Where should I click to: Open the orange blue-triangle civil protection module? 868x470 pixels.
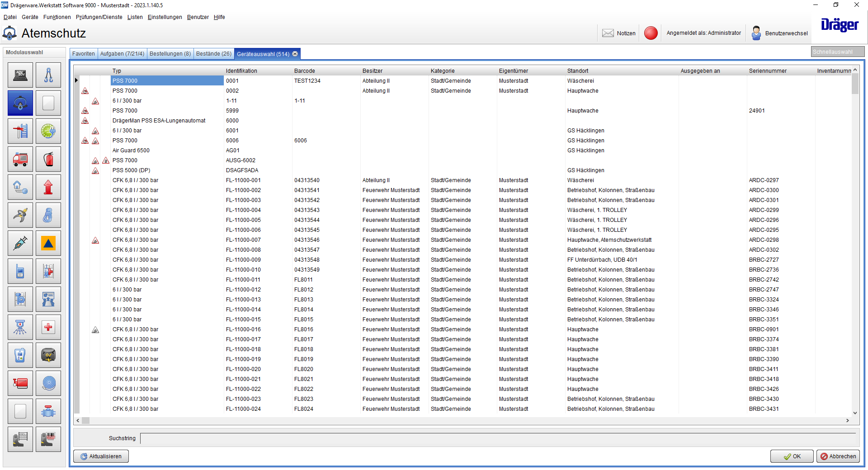click(48, 243)
